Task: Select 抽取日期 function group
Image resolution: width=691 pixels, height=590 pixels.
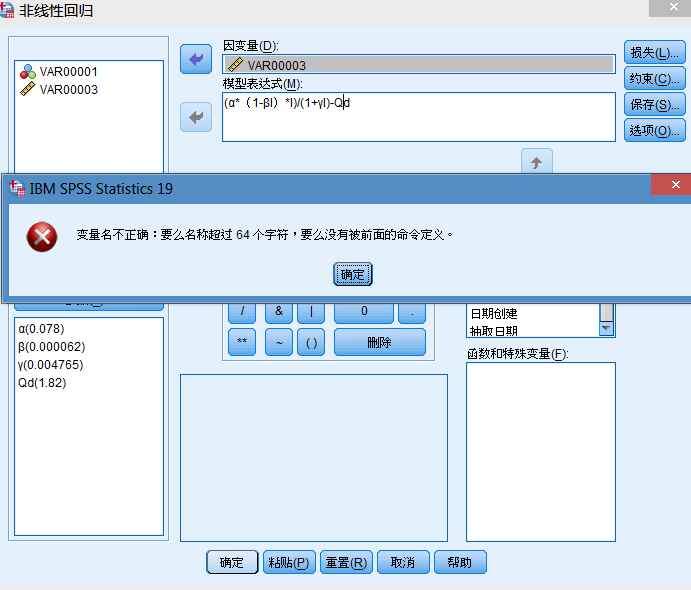Action: click(x=494, y=331)
